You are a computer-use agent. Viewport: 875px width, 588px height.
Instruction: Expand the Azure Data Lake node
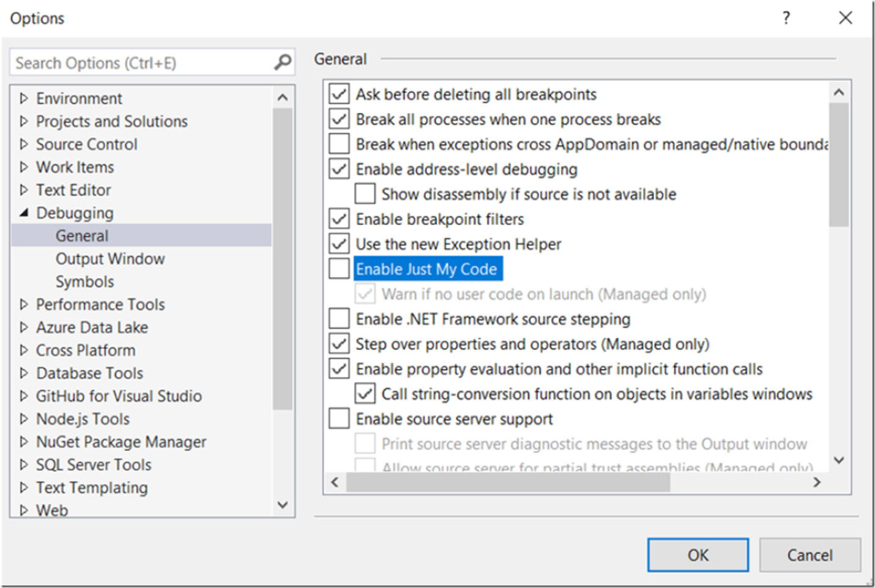click(24, 327)
